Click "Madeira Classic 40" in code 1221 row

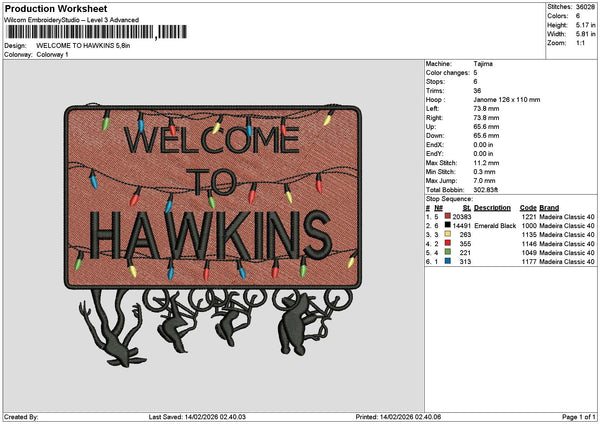coord(567,217)
